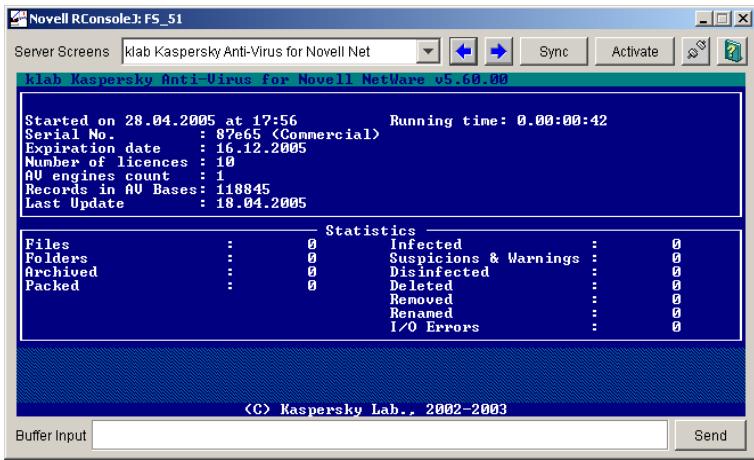Click the Serial No. 87e65 (Commercial) value
This screenshot has width=754, height=460.
click(298, 134)
